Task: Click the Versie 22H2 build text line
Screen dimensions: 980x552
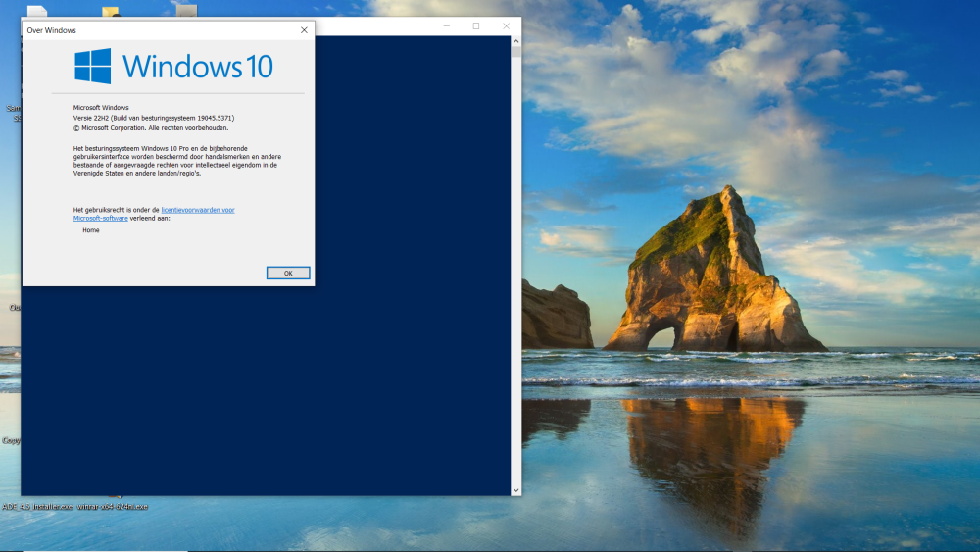Action: (x=154, y=118)
